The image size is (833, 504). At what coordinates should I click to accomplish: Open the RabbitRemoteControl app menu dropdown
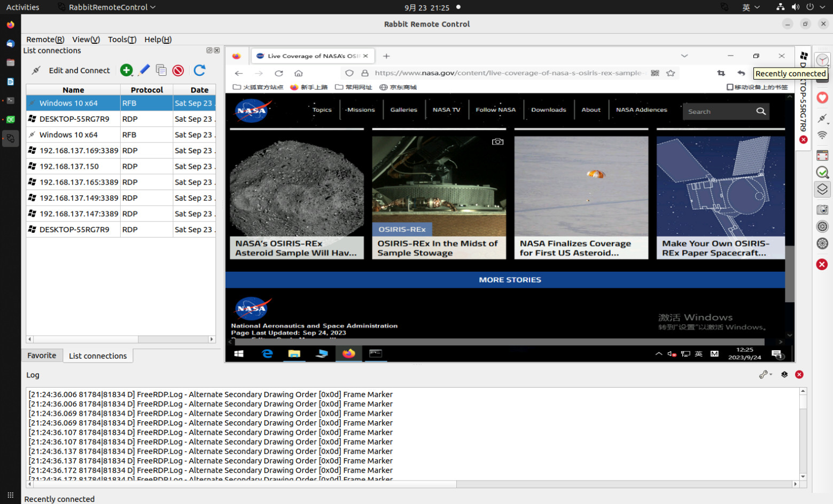(107, 7)
